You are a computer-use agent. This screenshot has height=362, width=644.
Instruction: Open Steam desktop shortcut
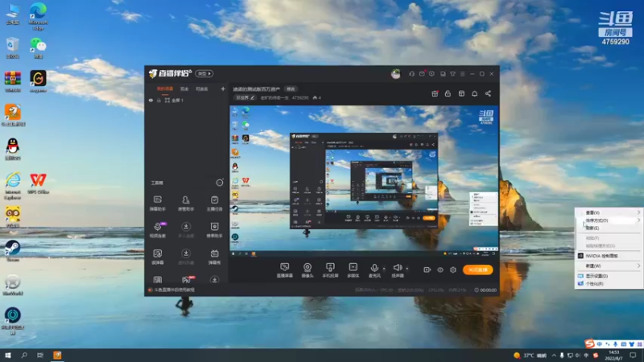coord(13,251)
